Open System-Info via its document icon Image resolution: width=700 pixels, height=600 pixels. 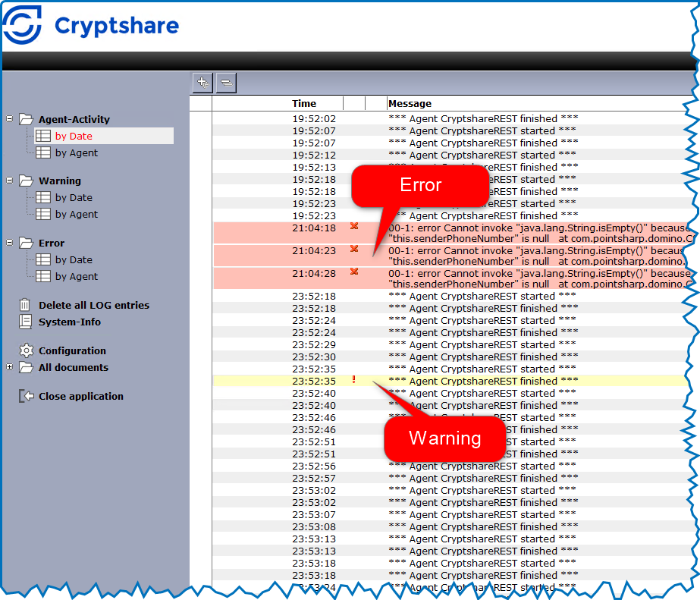[25, 322]
